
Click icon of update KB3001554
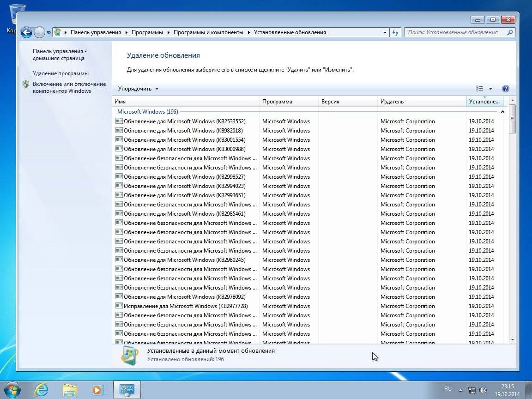click(x=119, y=139)
